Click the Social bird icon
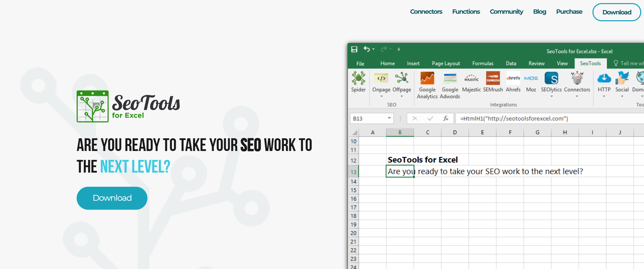The height and width of the screenshot is (269, 644). coord(622,79)
